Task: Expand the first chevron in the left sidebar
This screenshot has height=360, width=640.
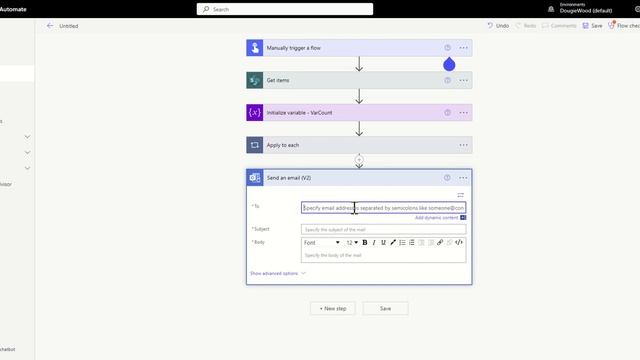Action: (27, 136)
